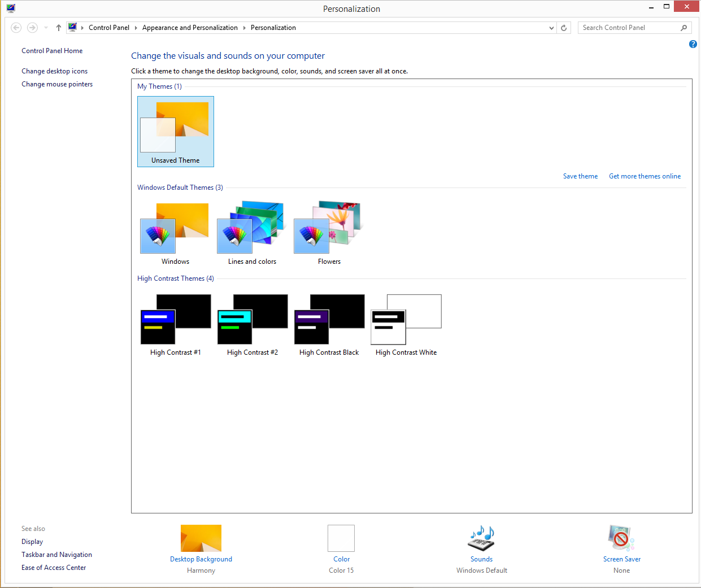
Task: Click Get more themes online
Action: pyautogui.click(x=645, y=176)
